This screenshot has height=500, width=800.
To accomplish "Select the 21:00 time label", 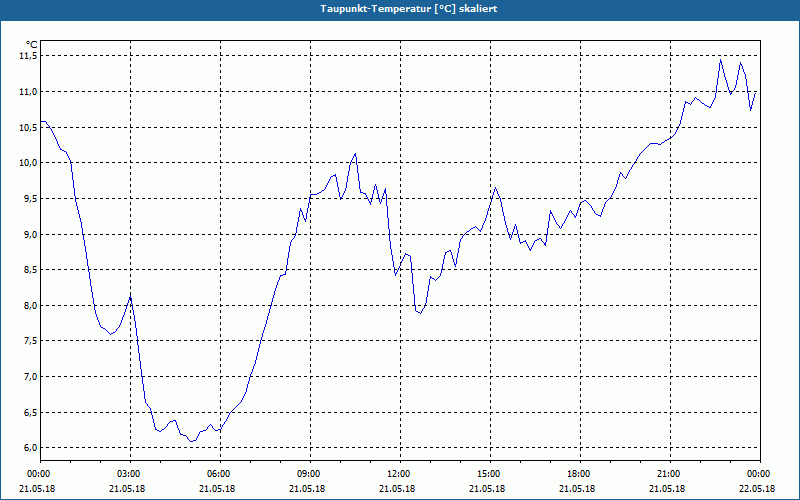I will tap(667, 474).
